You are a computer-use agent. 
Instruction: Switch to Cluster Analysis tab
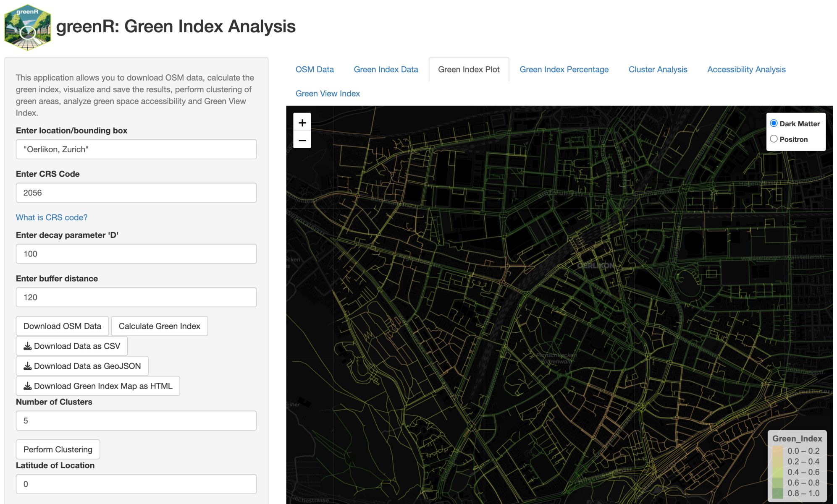click(658, 70)
